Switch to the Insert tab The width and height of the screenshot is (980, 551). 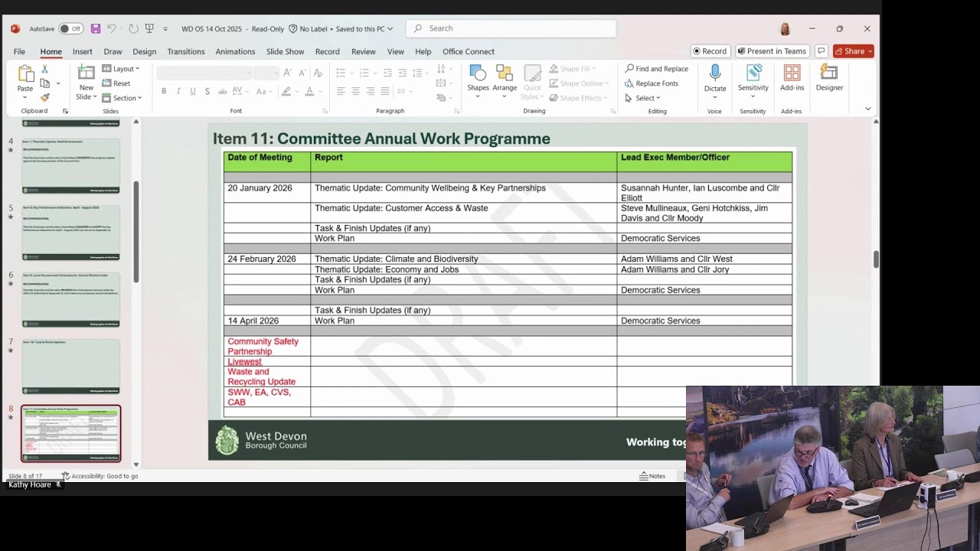[83, 51]
